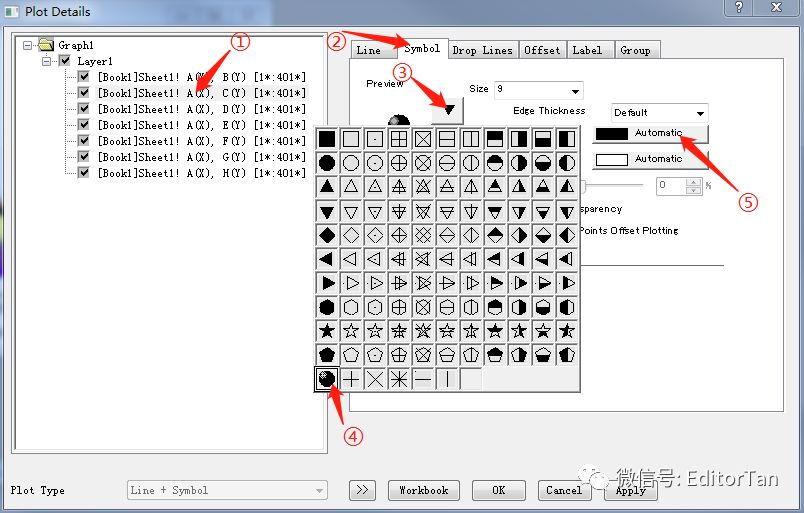Viewport: 804px width, 513px height.
Task: Confirm with the OK button
Action: click(x=499, y=490)
